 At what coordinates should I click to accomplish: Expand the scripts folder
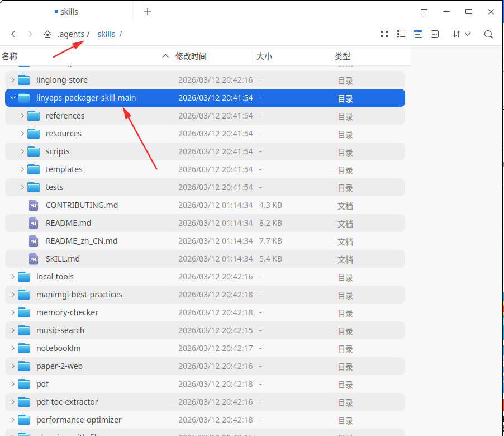(x=22, y=151)
